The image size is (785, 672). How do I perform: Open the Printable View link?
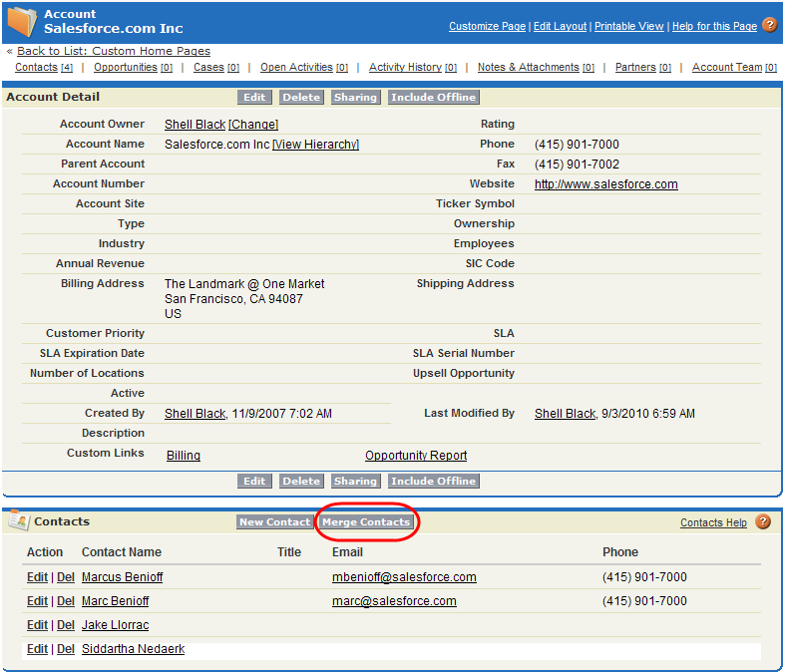pyautogui.click(x=628, y=26)
